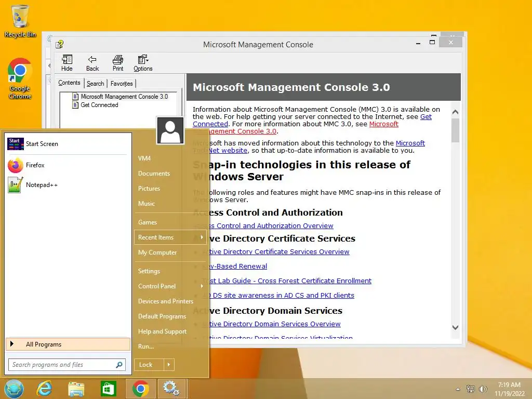Click the network icon in system tray

pyautogui.click(x=471, y=389)
